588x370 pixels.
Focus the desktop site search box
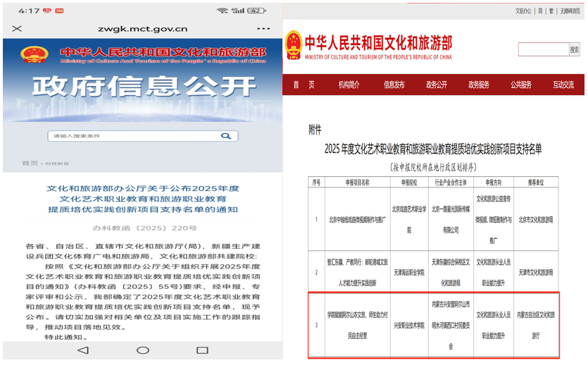pos(544,49)
